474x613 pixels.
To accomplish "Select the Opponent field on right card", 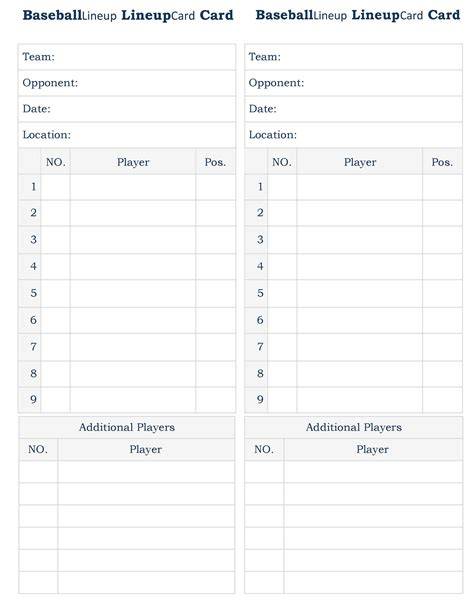I will pos(354,83).
